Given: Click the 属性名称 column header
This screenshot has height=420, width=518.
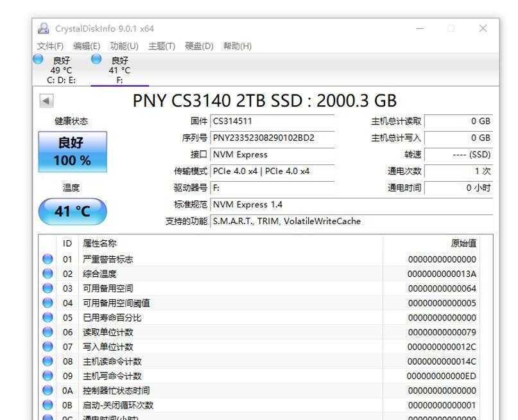Looking at the screenshot, I should [99, 243].
